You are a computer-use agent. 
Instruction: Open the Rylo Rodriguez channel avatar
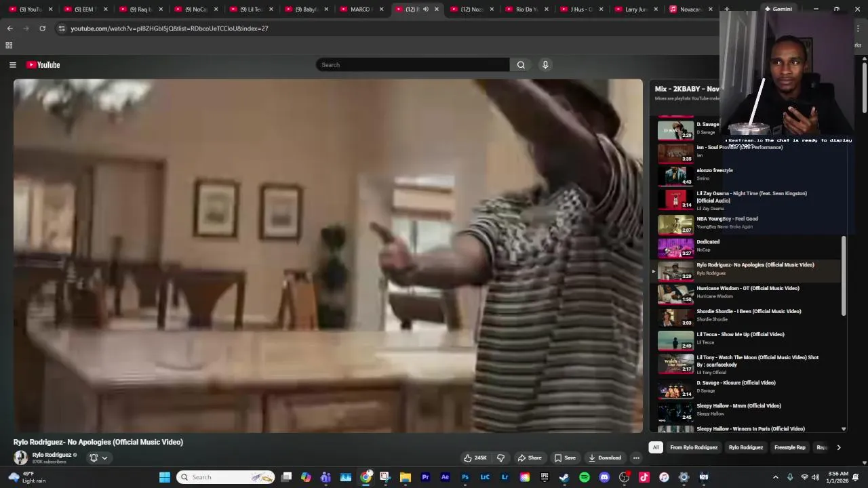coord(20,457)
